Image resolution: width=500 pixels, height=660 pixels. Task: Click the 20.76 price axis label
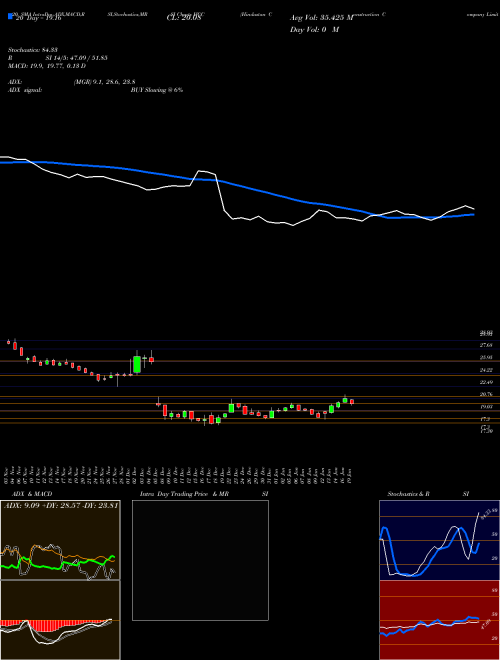pos(487,394)
